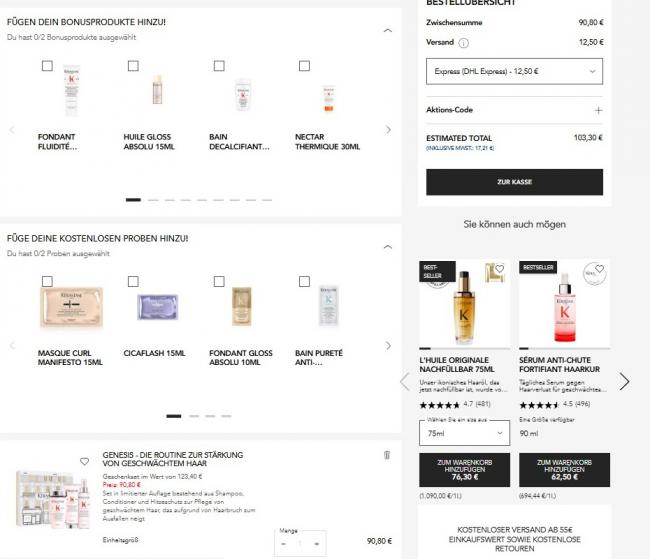The width and height of the screenshot is (650, 559).
Task: Open Express DHL shipping method dropdown
Action: (x=514, y=71)
